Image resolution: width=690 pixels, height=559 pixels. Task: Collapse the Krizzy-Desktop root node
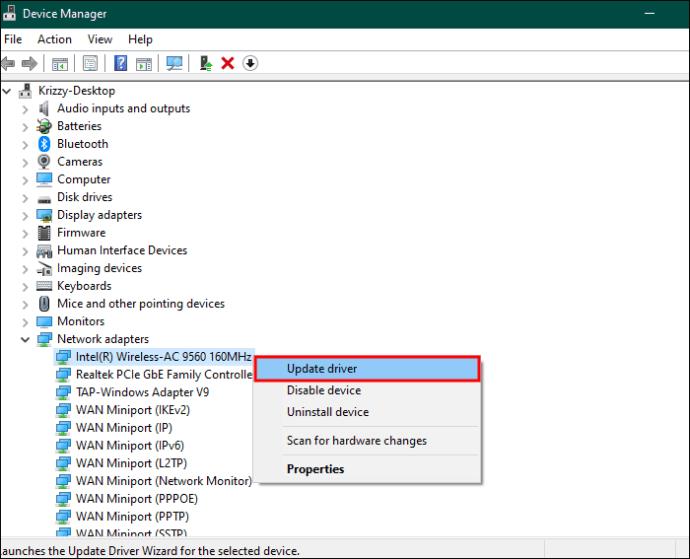pos(7,91)
